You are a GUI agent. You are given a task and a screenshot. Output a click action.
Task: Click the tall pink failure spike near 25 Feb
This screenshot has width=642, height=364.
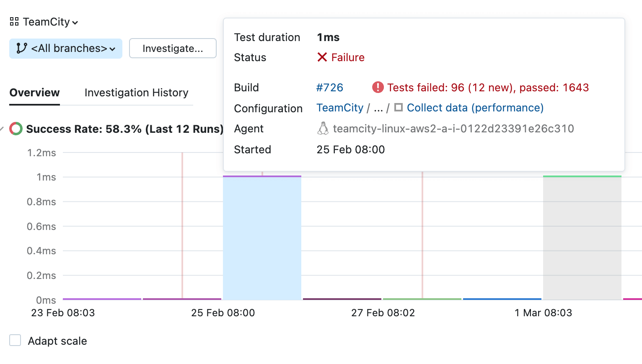[182, 226]
